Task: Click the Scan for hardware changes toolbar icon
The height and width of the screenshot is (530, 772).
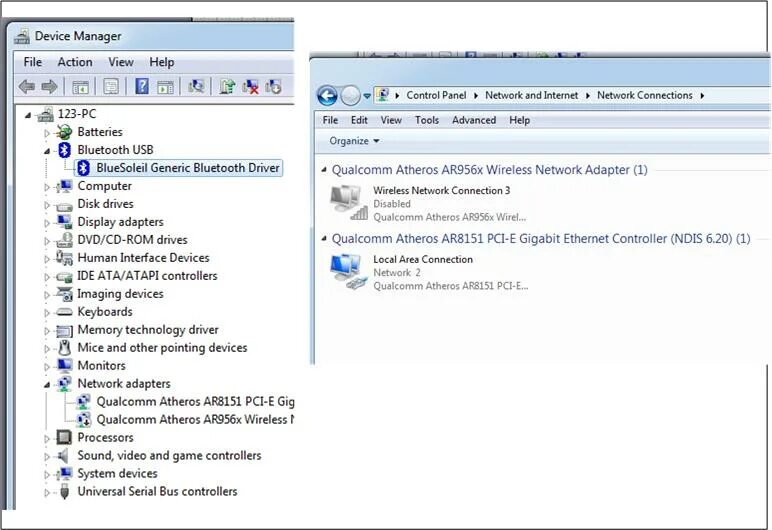Action: click(196, 87)
